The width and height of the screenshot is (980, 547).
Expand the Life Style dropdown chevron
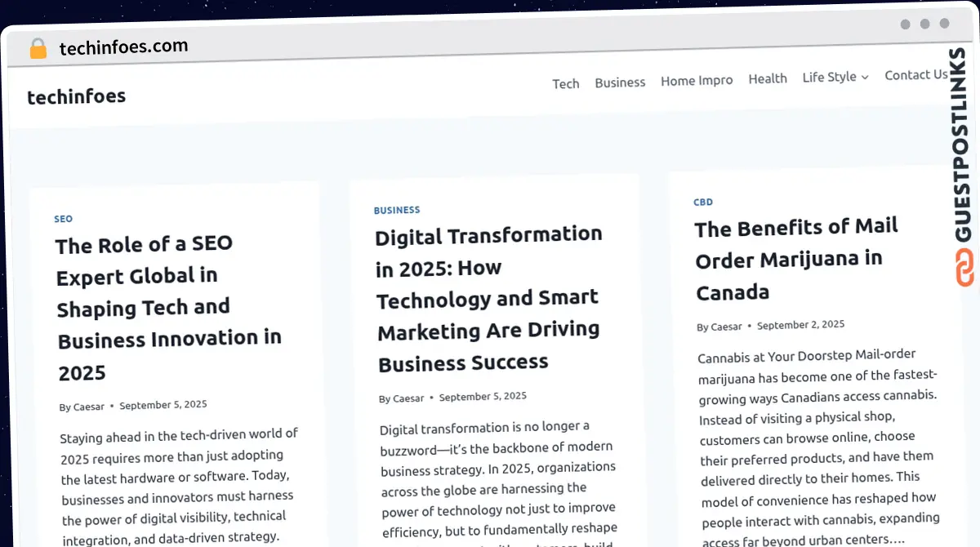pos(865,78)
